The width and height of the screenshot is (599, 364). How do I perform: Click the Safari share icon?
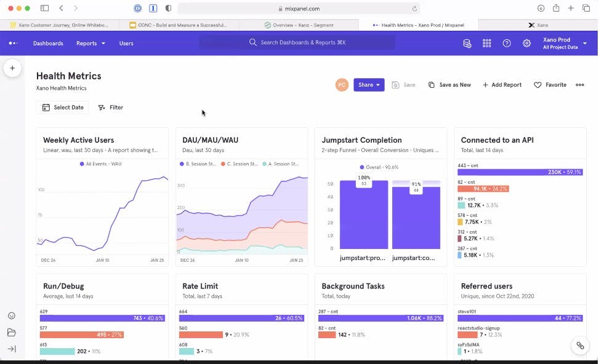click(x=557, y=8)
